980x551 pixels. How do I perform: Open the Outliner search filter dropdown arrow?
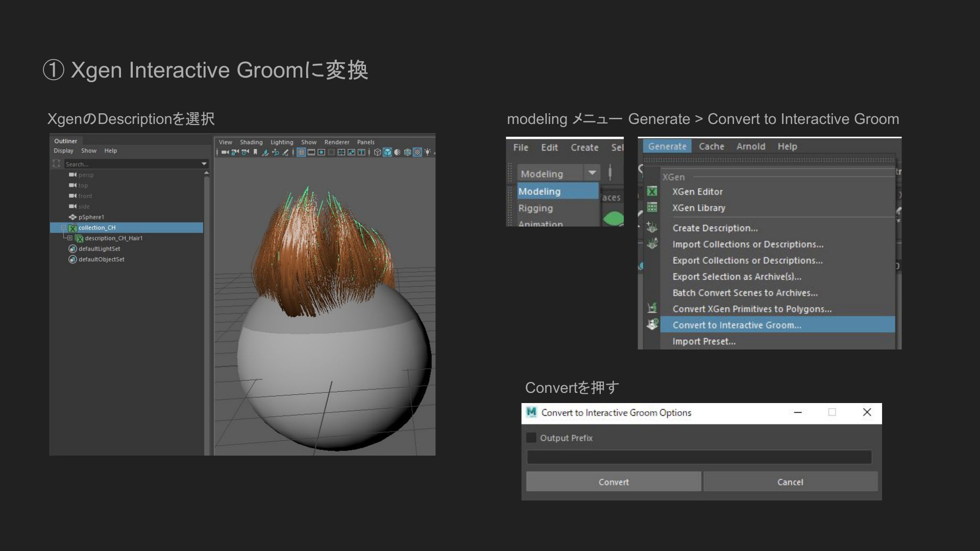click(x=204, y=164)
